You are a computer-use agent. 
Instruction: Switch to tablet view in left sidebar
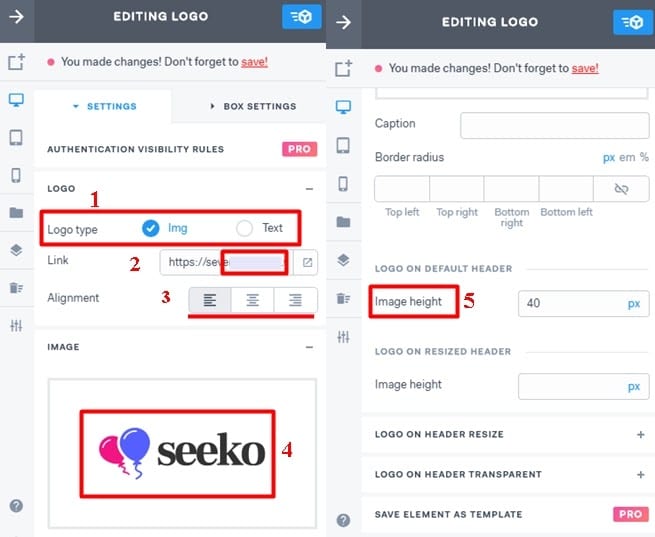16,137
